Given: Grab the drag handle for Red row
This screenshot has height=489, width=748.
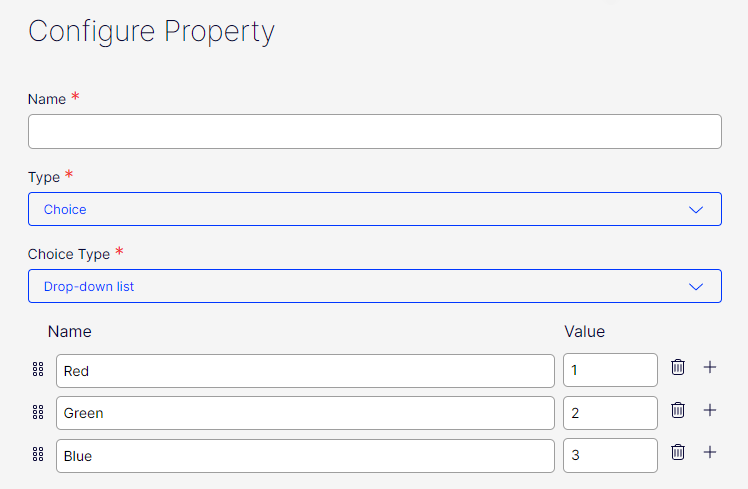Looking at the screenshot, I should click(38, 370).
